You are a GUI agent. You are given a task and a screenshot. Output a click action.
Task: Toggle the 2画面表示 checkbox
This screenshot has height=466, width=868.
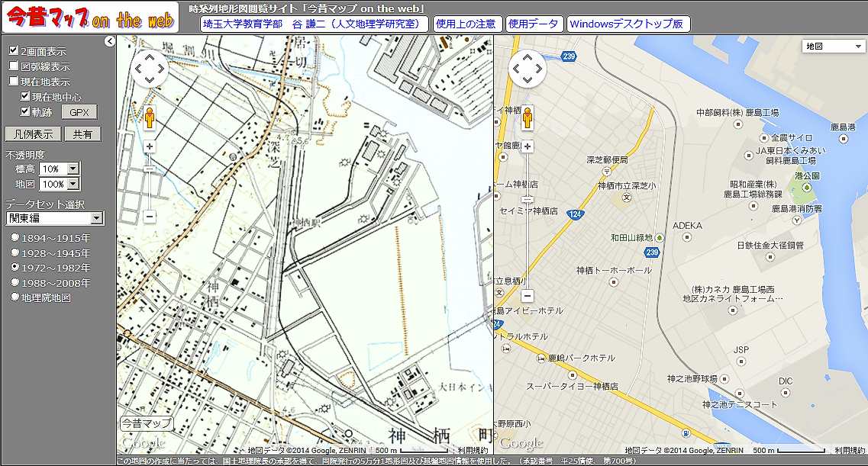[13, 50]
